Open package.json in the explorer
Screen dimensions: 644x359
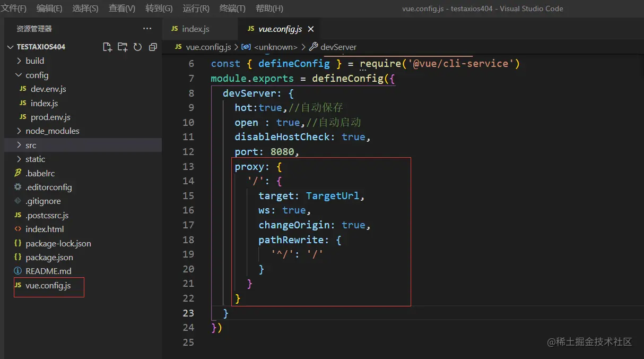[x=49, y=258]
